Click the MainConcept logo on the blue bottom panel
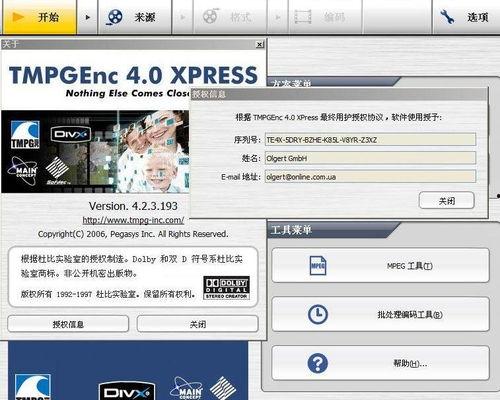500x400 pixels. point(186,388)
